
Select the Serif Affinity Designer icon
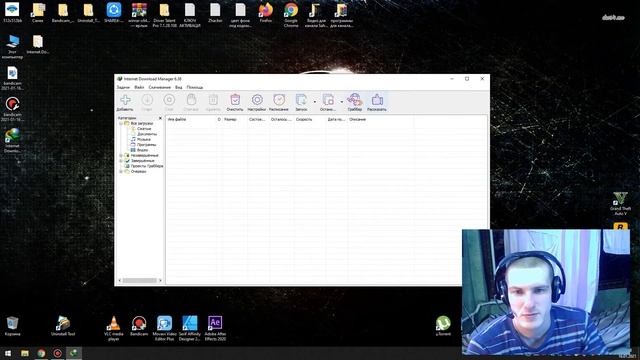coord(190,328)
